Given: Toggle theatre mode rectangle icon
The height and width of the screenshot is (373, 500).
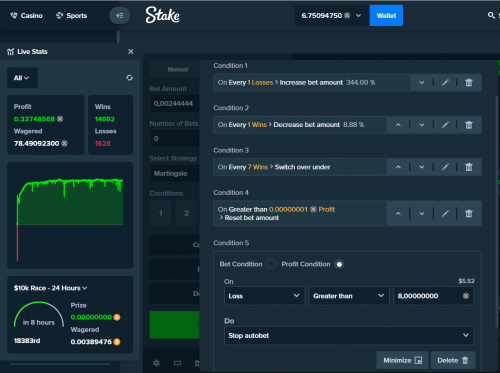Looking at the screenshot, I should (x=177, y=363).
